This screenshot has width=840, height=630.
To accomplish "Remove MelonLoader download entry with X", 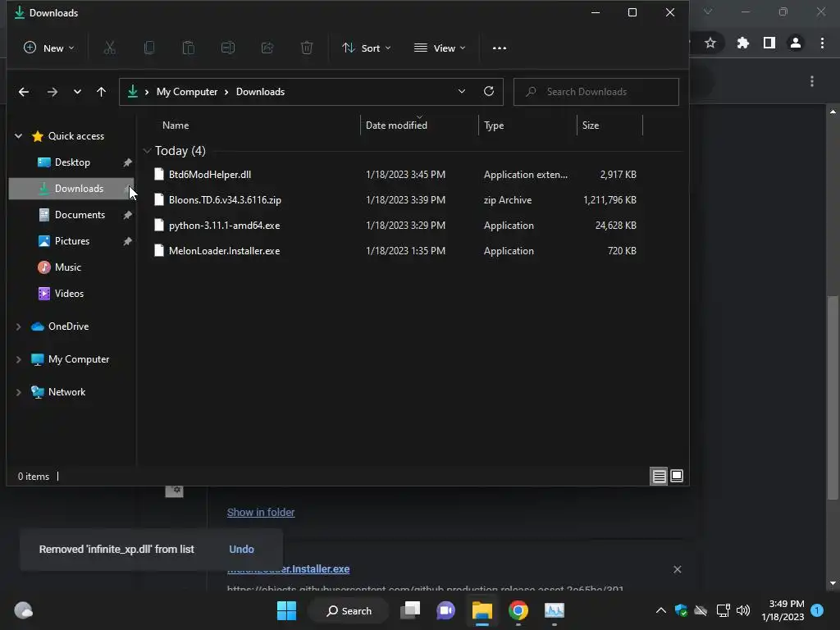I will [x=677, y=569].
